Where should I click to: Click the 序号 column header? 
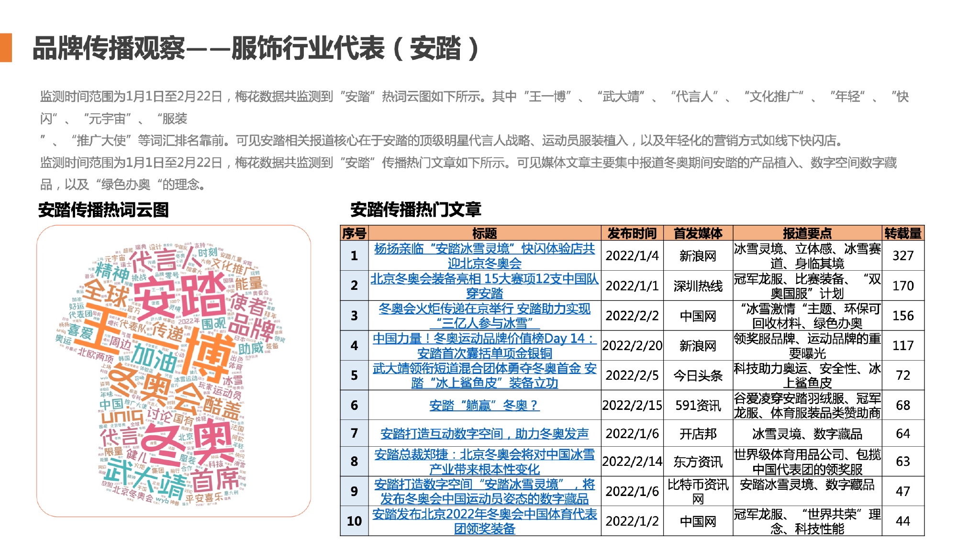354,233
